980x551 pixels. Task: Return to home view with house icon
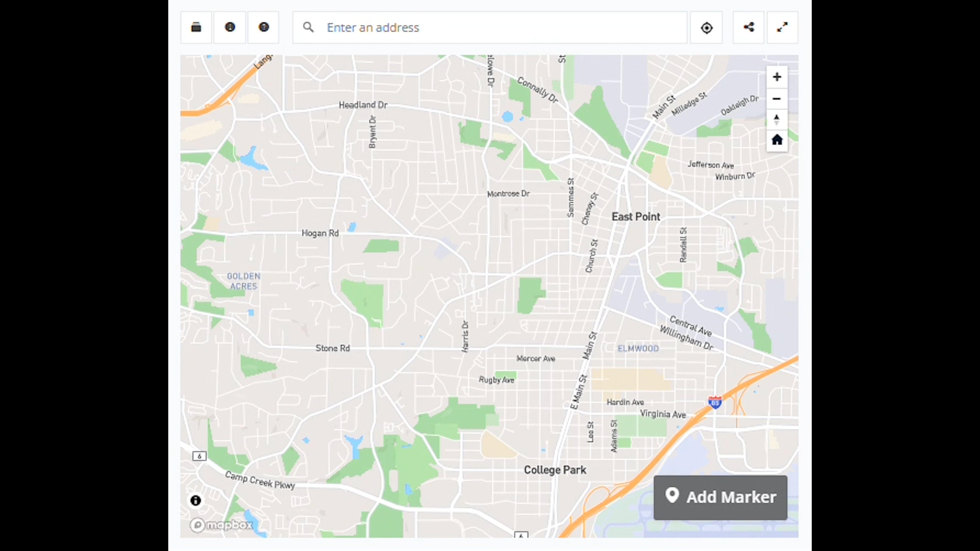tap(777, 140)
